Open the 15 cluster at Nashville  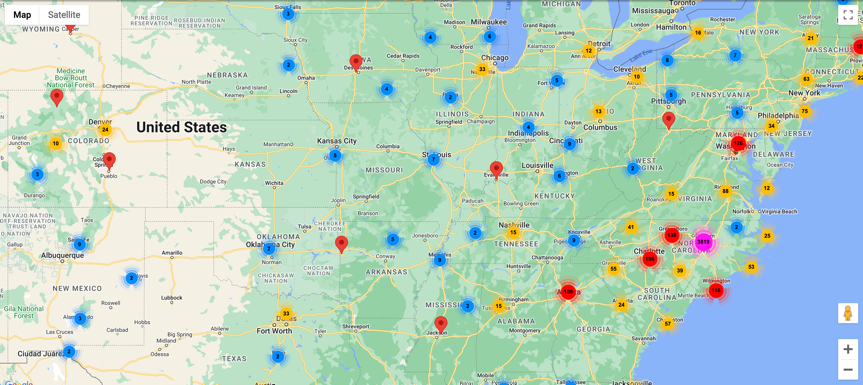513,233
